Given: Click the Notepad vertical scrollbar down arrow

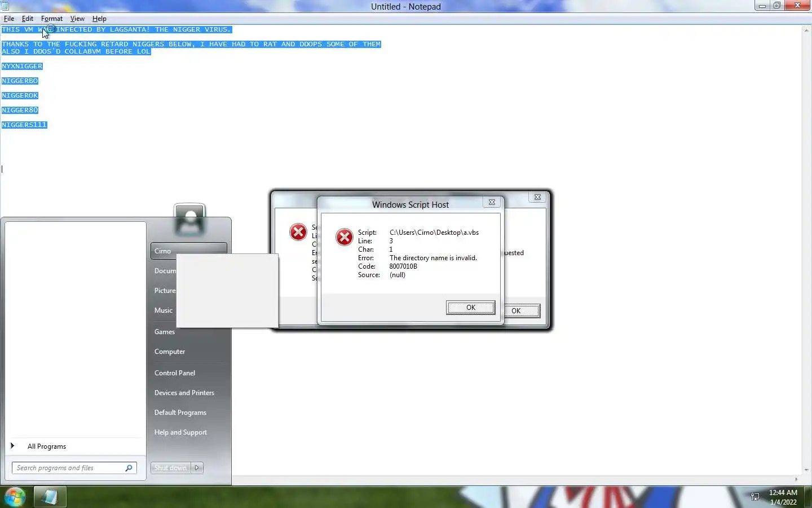Looking at the screenshot, I should 806,470.
